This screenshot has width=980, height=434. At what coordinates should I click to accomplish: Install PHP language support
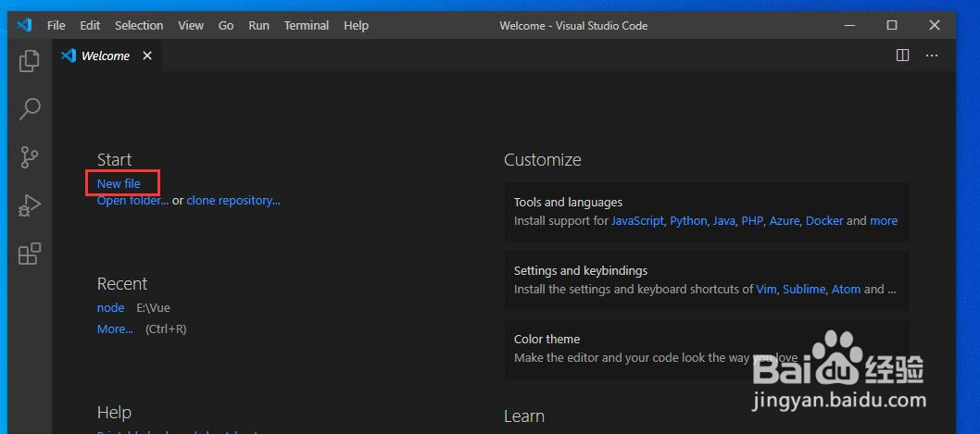tap(752, 220)
